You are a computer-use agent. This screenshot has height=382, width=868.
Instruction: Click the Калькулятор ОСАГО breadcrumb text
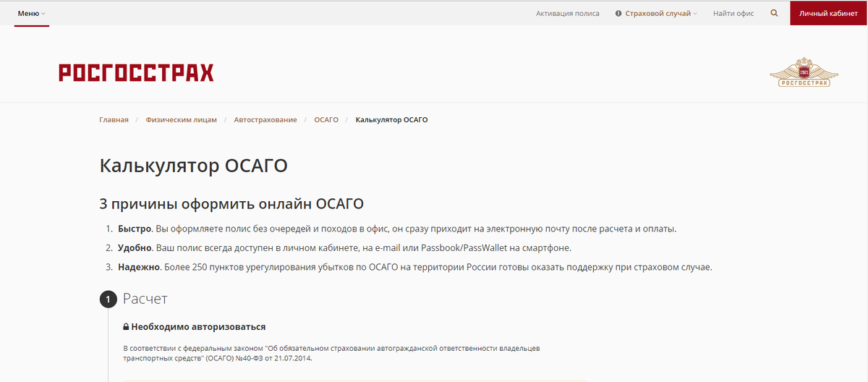[x=391, y=119]
